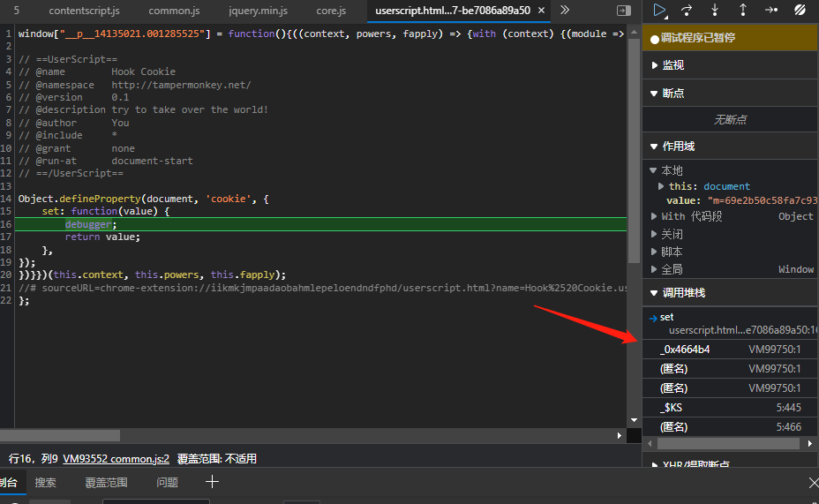Collapse the 作用域 scope section
Viewport: 819px width, 504px height.
(730, 147)
